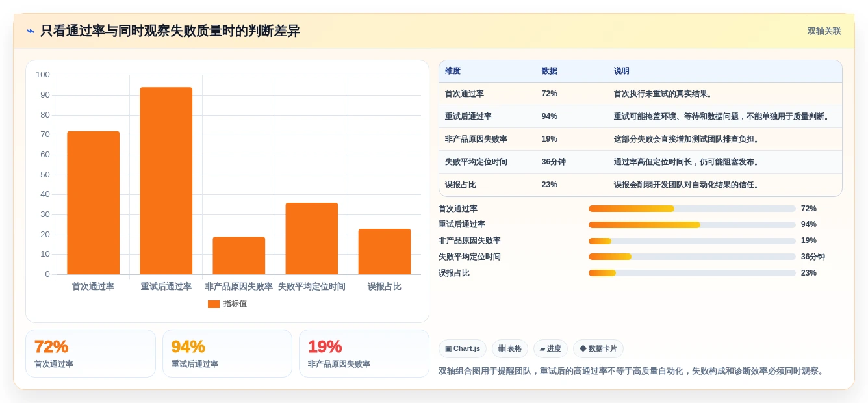Click the panel title 只看通过率与同时观察失败质量时的判断差异
The height and width of the screenshot is (403, 868).
point(170,31)
